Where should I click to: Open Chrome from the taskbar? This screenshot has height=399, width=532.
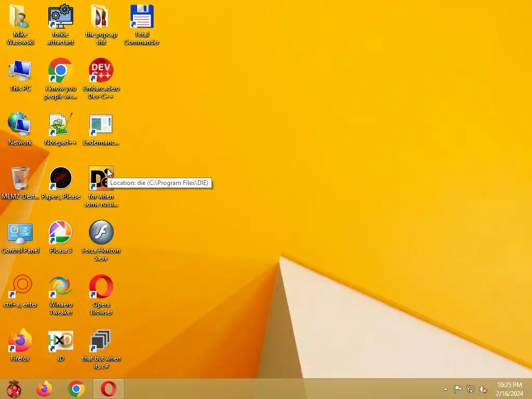76,389
